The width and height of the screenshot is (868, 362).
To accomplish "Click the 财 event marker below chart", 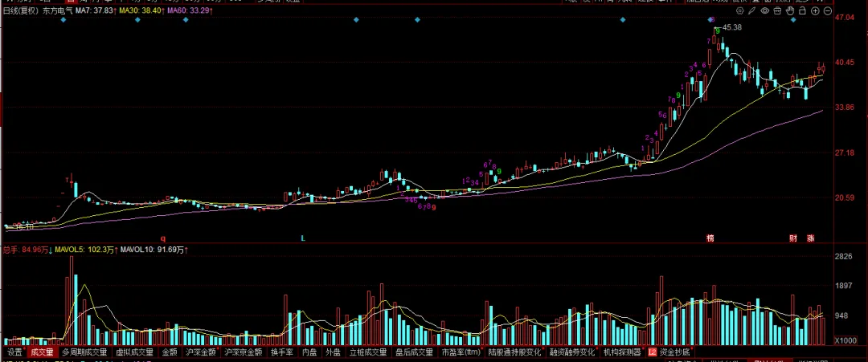I will 792,238.
